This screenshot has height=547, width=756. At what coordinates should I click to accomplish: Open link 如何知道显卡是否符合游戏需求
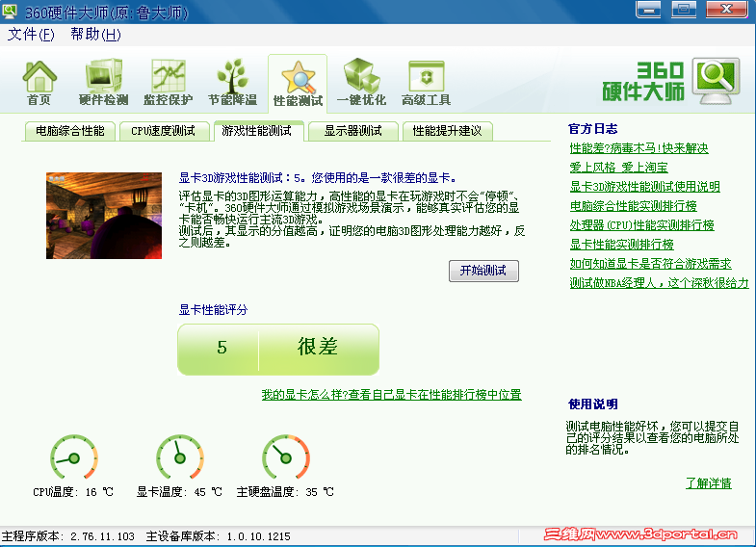tap(650, 264)
